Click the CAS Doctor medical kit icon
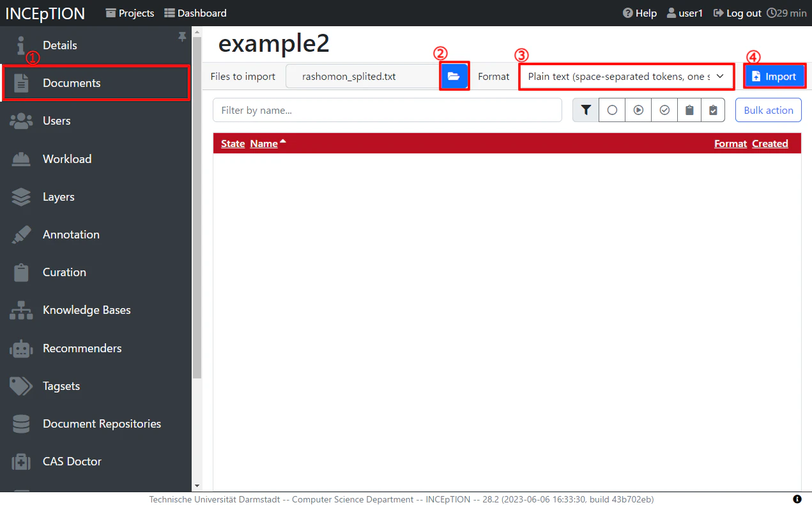Viewport: 812px width, 505px height. [x=21, y=461]
